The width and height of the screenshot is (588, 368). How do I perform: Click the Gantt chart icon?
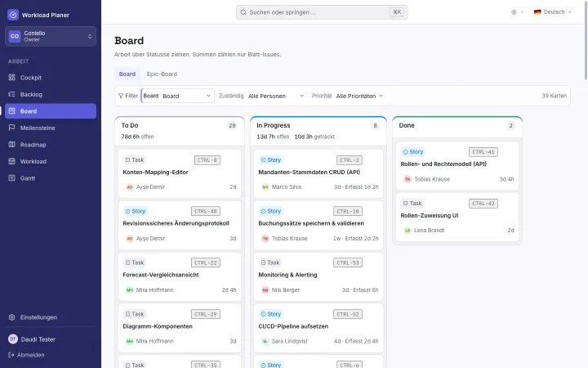point(12,178)
